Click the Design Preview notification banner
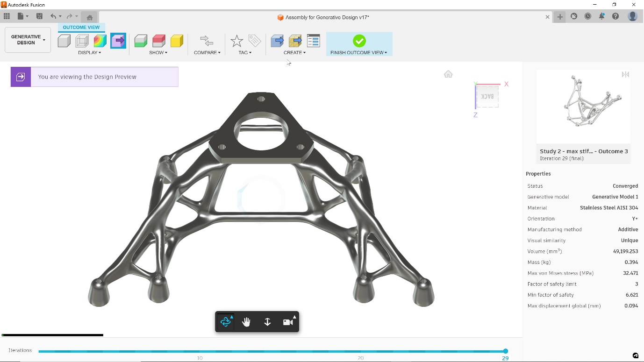This screenshot has height=362, width=644. [x=93, y=77]
